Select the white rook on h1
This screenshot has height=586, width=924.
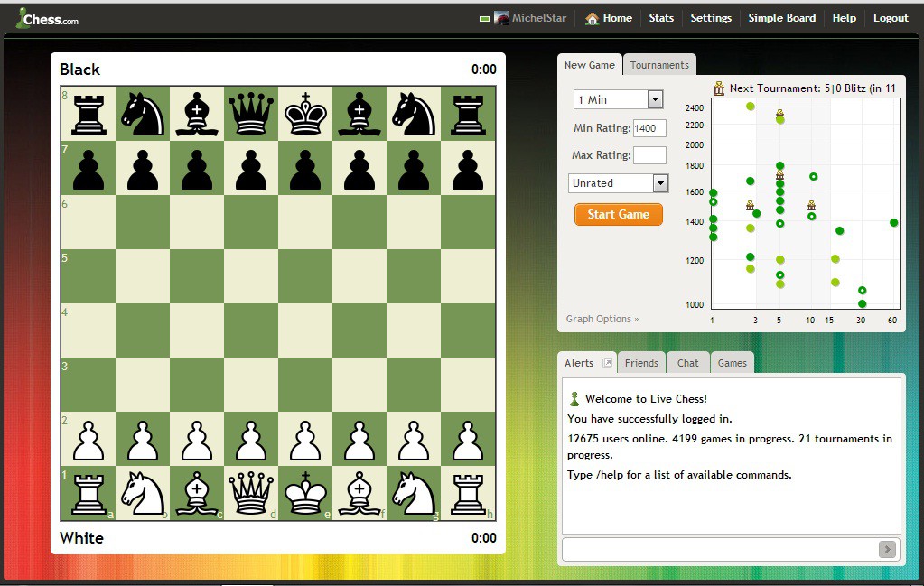click(468, 495)
